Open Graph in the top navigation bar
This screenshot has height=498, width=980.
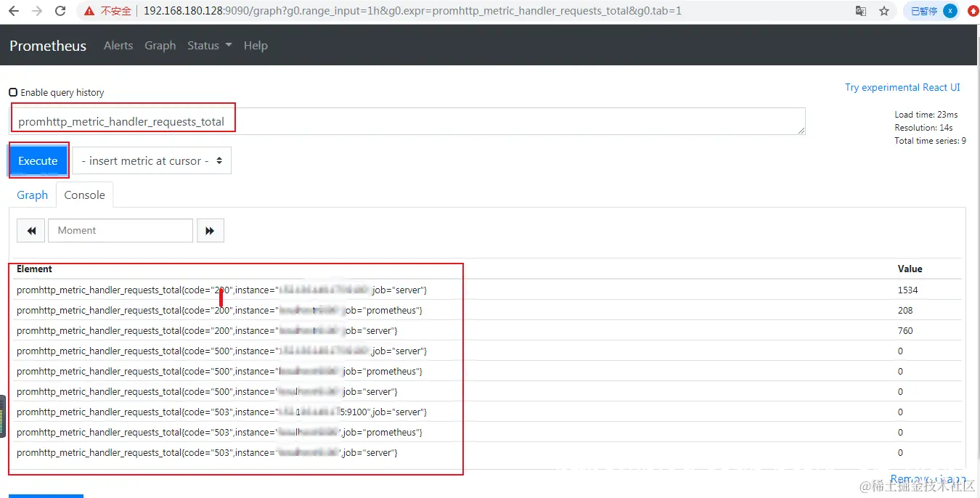pos(160,45)
